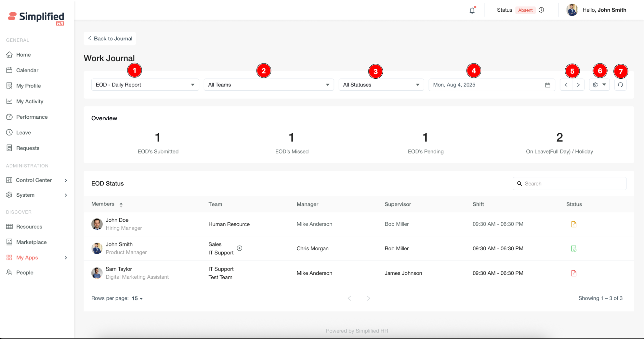644x339 pixels.
Task: Open Performance in the sidebar
Action: click(32, 117)
